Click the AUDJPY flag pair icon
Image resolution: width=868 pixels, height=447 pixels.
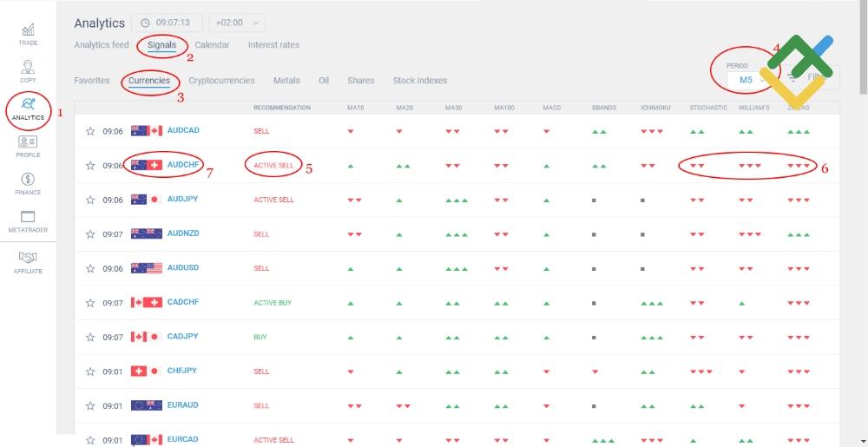pos(147,199)
